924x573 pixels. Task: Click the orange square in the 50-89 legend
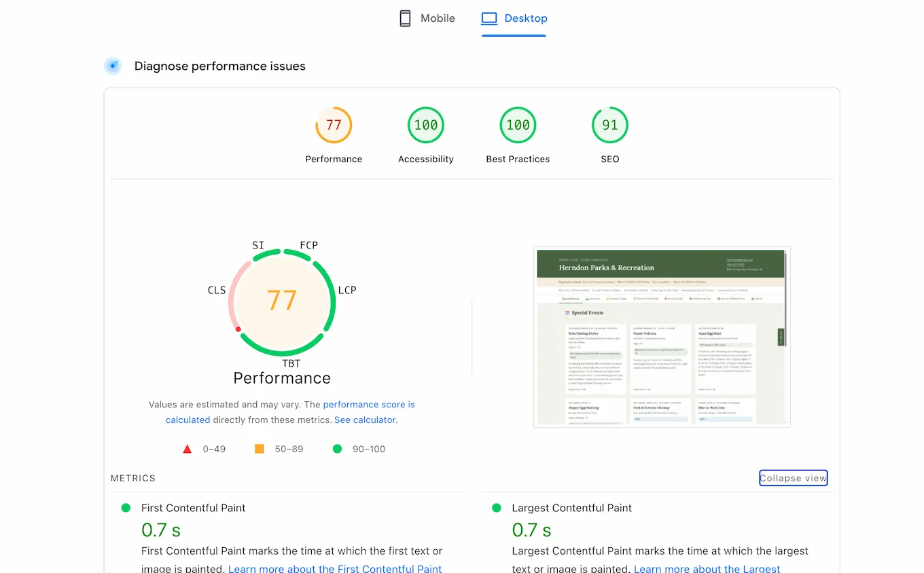click(259, 448)
